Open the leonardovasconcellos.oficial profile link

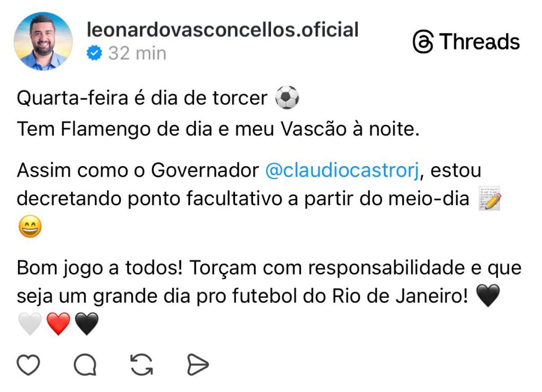222,30
